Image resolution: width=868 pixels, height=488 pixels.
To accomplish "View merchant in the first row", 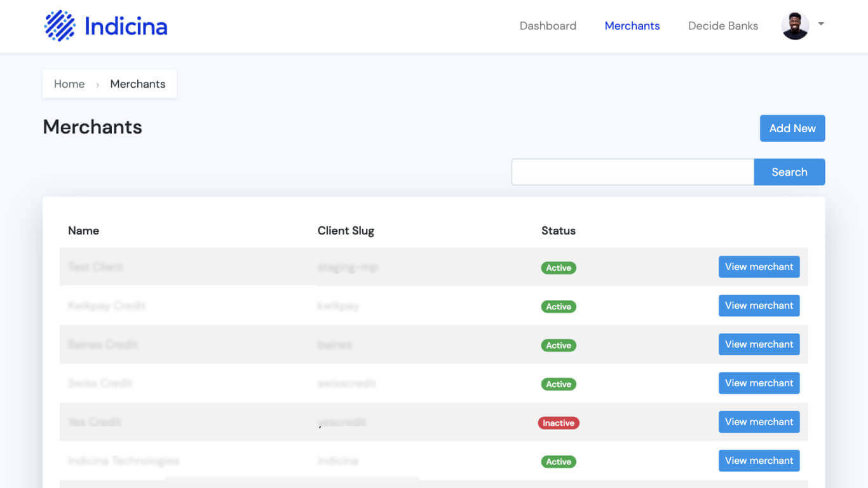I will pyautogui.click(x=759, y=267).
